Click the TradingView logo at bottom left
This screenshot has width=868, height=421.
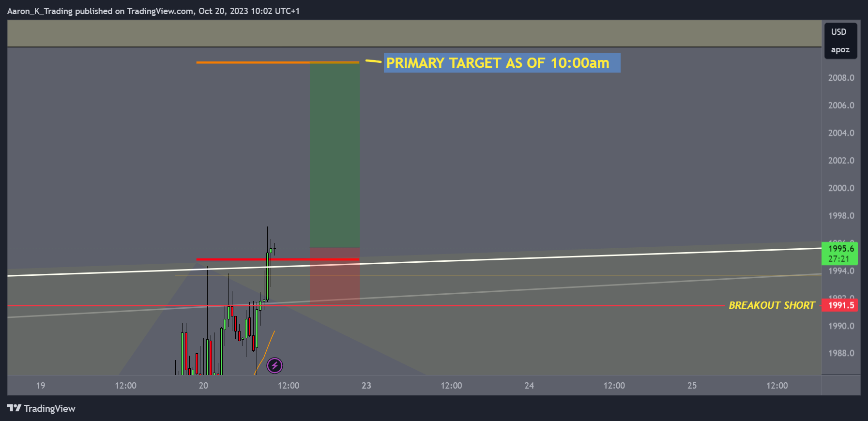[41, 408]
